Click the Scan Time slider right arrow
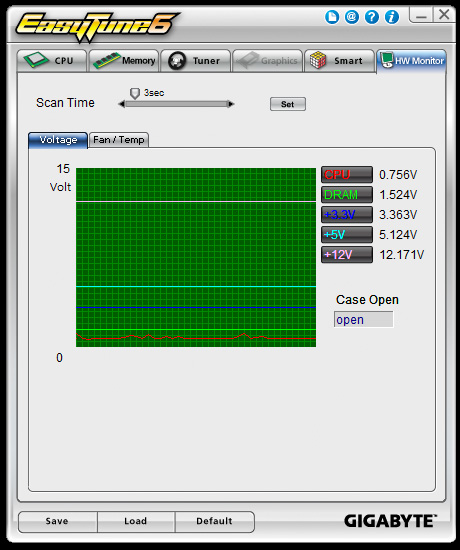Viewport: 460px width, 550px height. tap(231, 104)
